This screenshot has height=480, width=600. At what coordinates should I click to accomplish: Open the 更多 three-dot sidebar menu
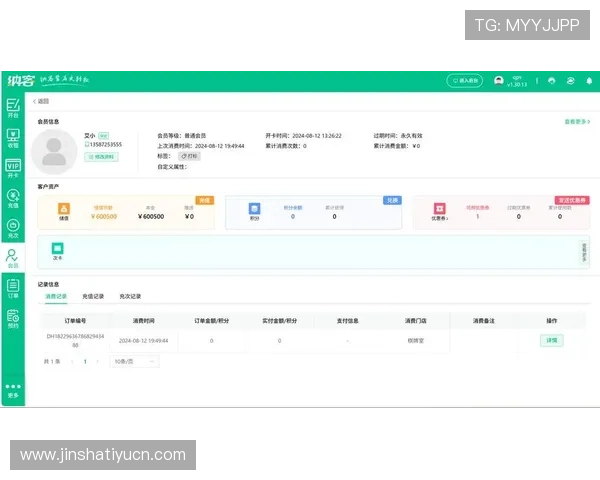point(13,391)
